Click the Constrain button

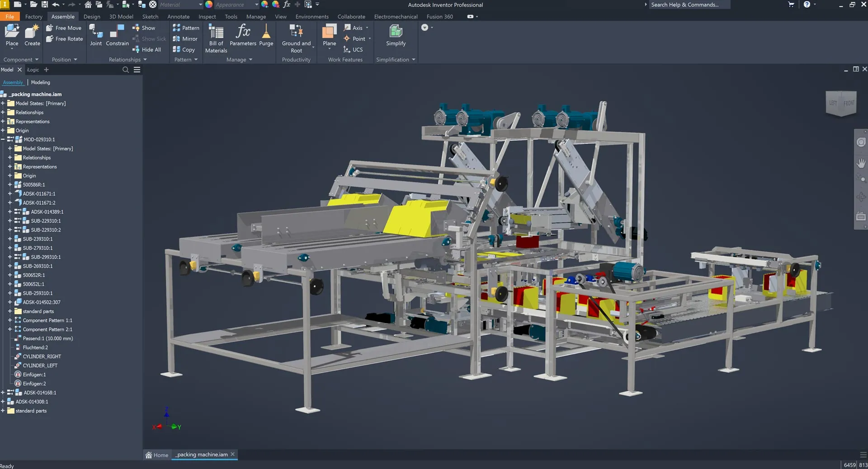117,35
